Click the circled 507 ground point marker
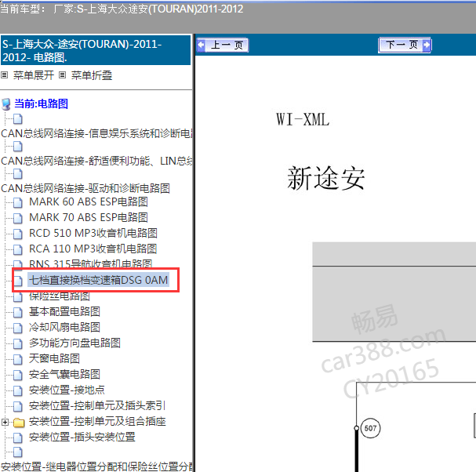 pyautogui.click(x=370, y=428)
